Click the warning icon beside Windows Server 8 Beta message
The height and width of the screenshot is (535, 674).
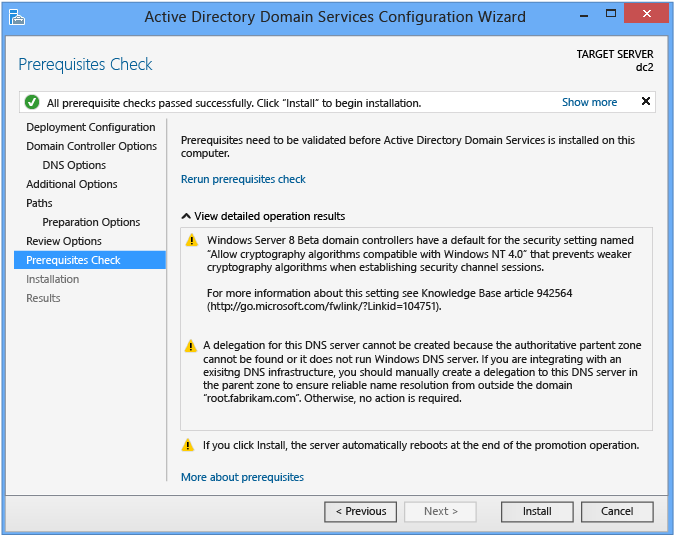point(192,241)
